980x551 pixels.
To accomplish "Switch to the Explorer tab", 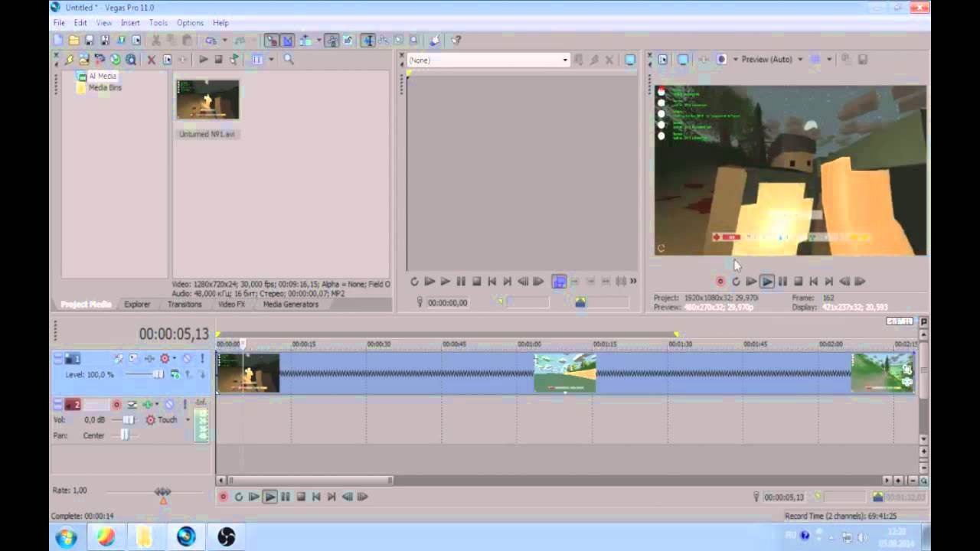I will coord(138,304).
